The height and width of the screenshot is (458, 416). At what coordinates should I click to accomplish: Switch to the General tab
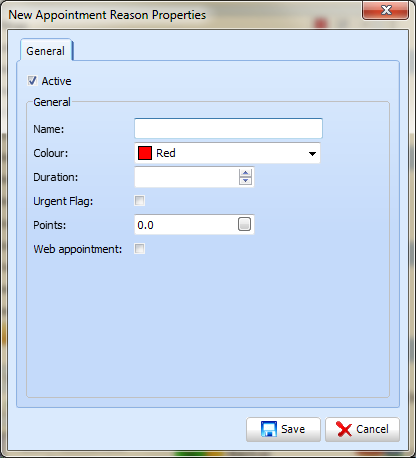point(46,51)
